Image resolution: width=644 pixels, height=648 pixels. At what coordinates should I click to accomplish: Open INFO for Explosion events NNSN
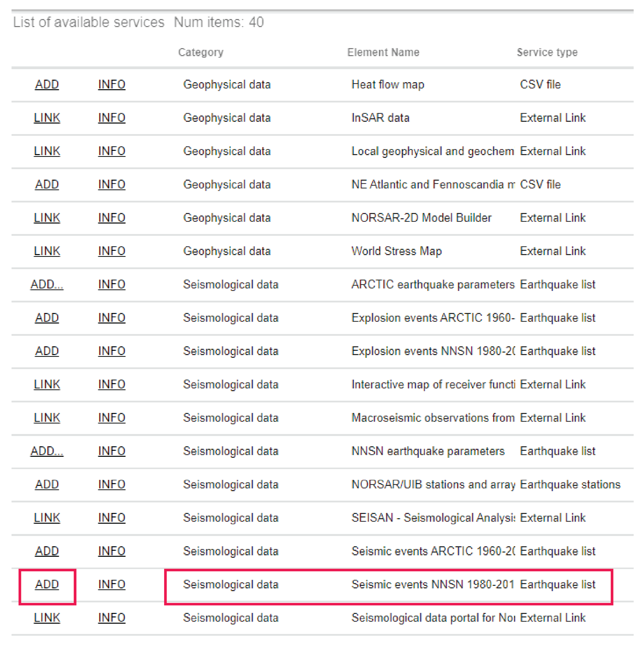112,351
